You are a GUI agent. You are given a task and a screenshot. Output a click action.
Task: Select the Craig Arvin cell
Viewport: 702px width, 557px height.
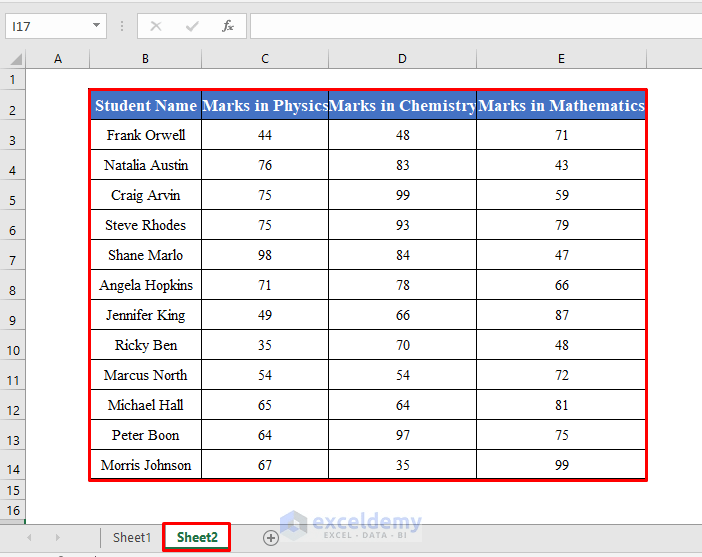146,195
